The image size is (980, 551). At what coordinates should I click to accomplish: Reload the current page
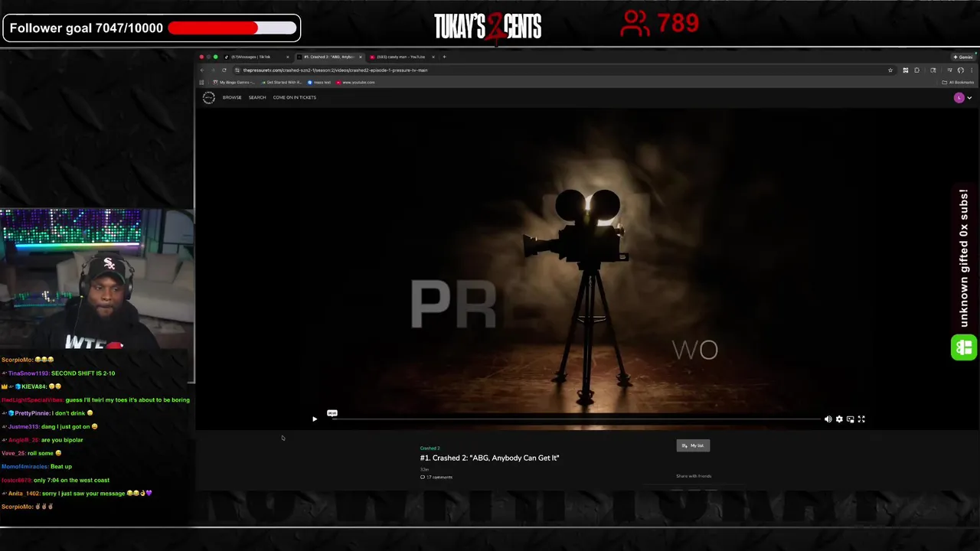(x=224, y=70)
